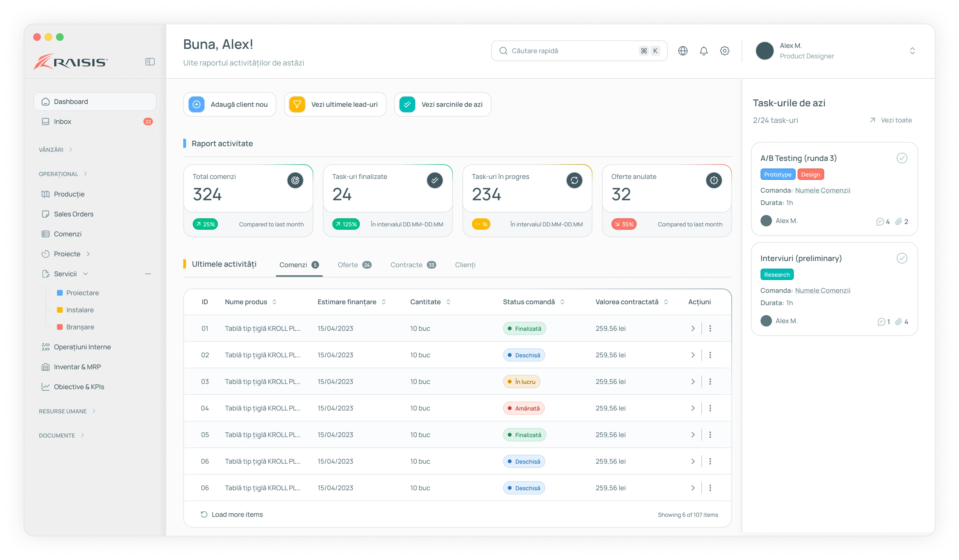Screen dimensions: 959x560
Task: Open Vezi toate tasks link
Action: pos(891,120)
